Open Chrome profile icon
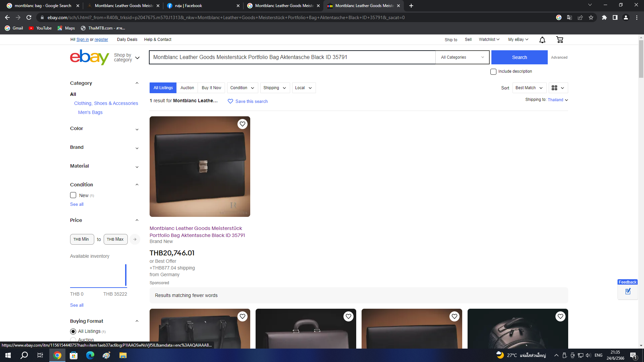The width and height of the screenshot is (644, 362). click(626, 17)
